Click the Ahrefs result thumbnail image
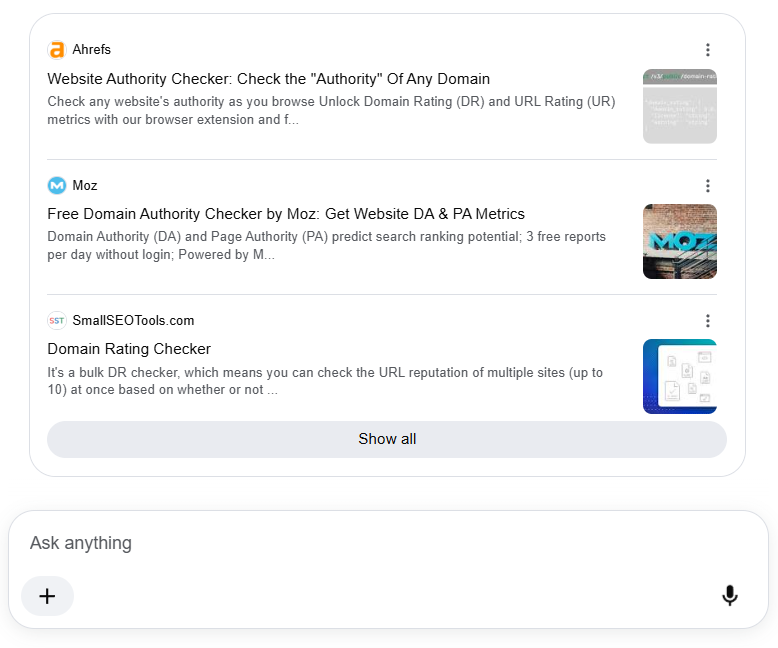This screenshot has height=648, width=778. pos(680,106)
